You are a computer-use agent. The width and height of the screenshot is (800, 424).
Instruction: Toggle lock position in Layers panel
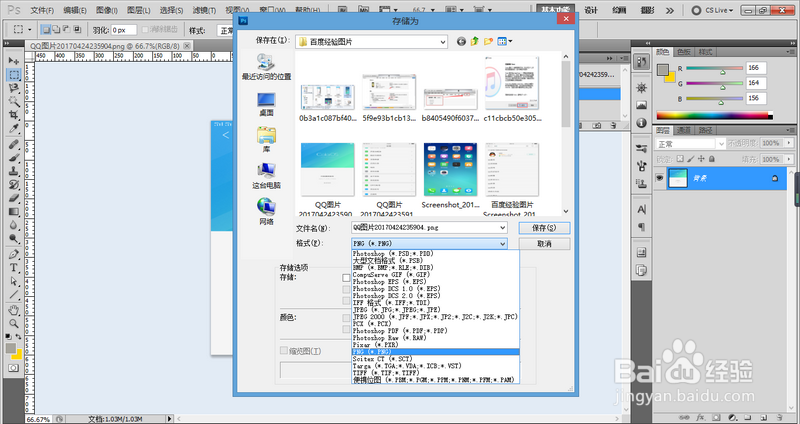click(701, 159)
